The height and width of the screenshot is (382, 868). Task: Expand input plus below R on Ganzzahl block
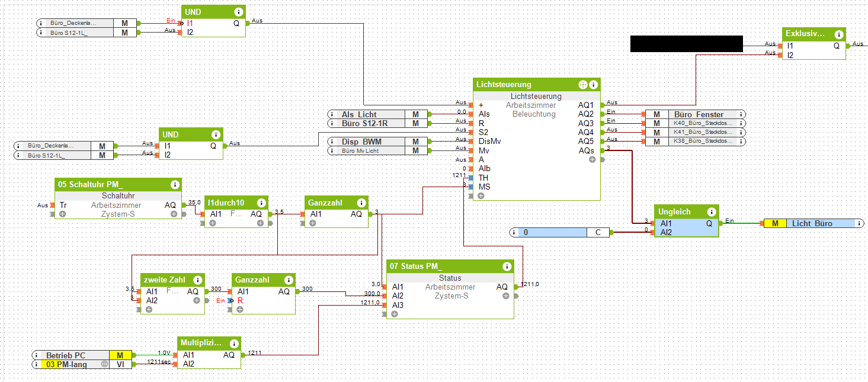[240, 309]
